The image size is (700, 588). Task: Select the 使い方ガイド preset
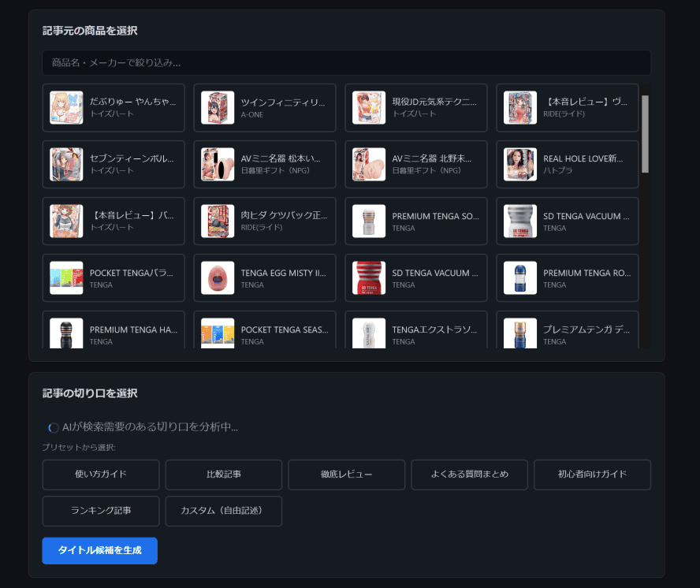[101, 474]
